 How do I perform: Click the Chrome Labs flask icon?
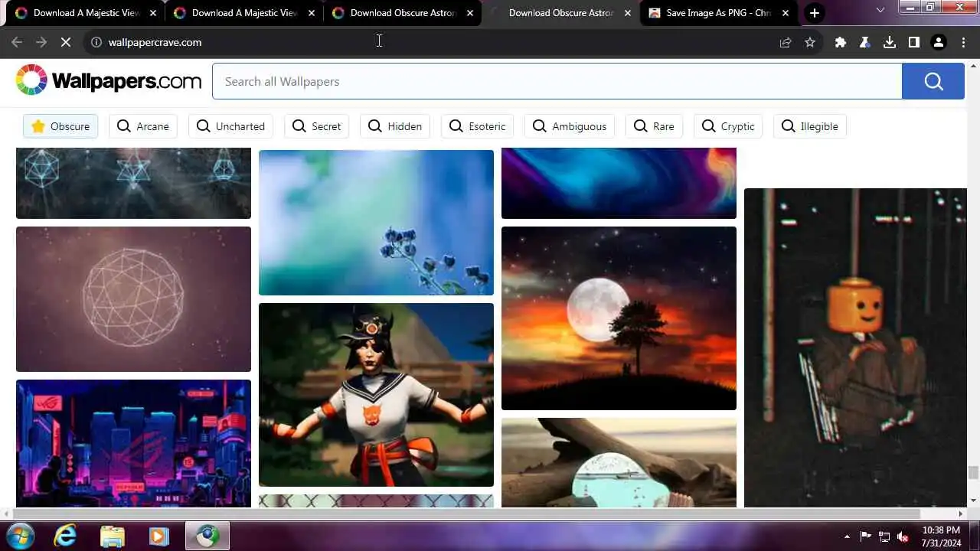pos(865,43)
